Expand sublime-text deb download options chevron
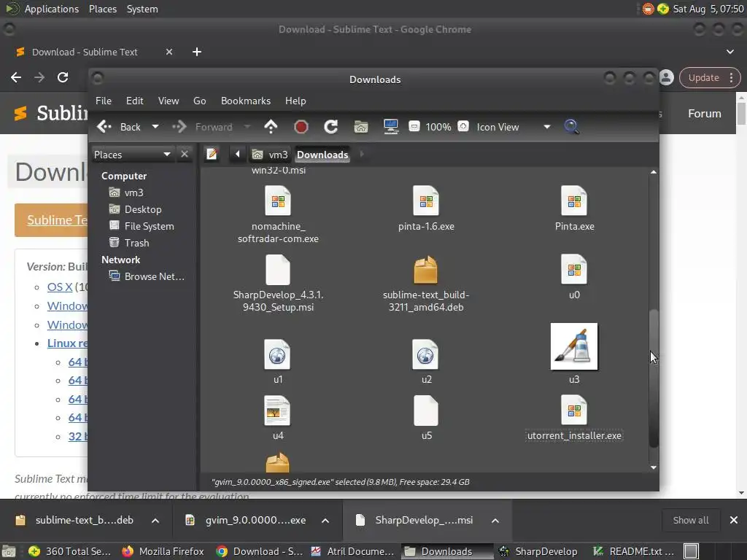This screenshot has height=560, width=747. 155,521
